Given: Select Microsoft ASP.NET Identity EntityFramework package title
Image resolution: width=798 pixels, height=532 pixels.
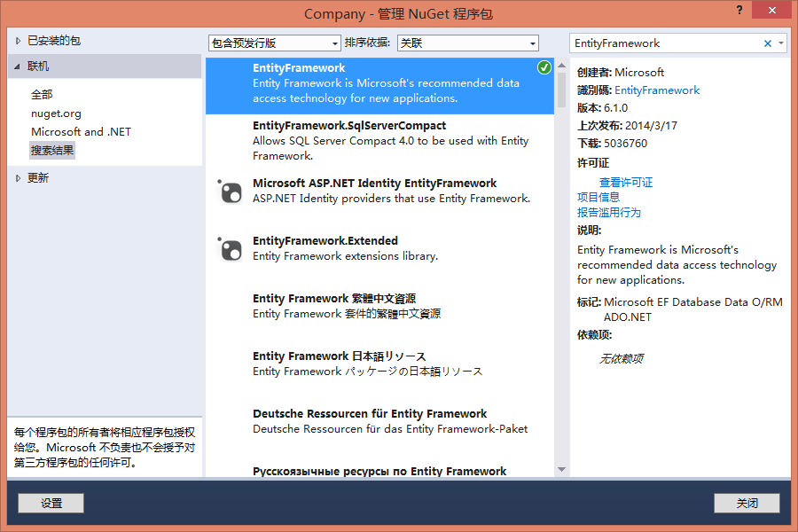Looking at the screenshot, I should point(374,184).
